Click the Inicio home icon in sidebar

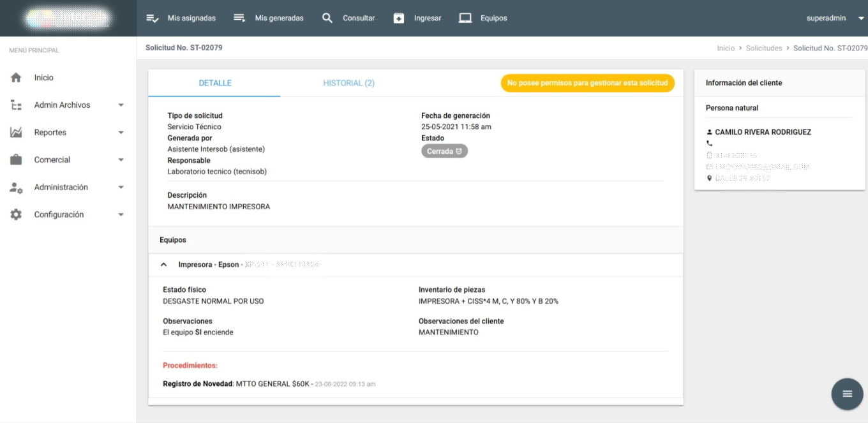[x=16, y=77]
